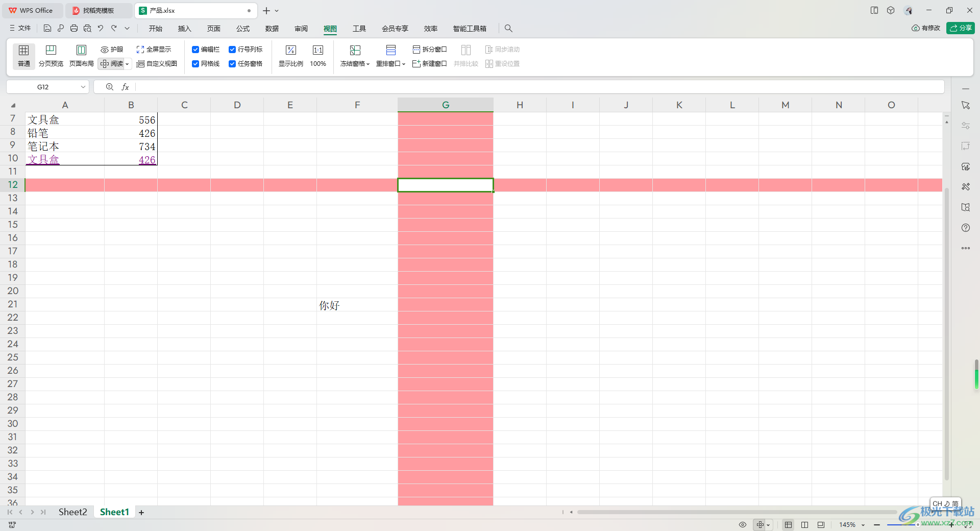Image resolution: width=980 pixels, height=531 pixels.
Task: Switch to the 数据 ribbon tab
Action: pyautogui.click(x=272, y=29)
